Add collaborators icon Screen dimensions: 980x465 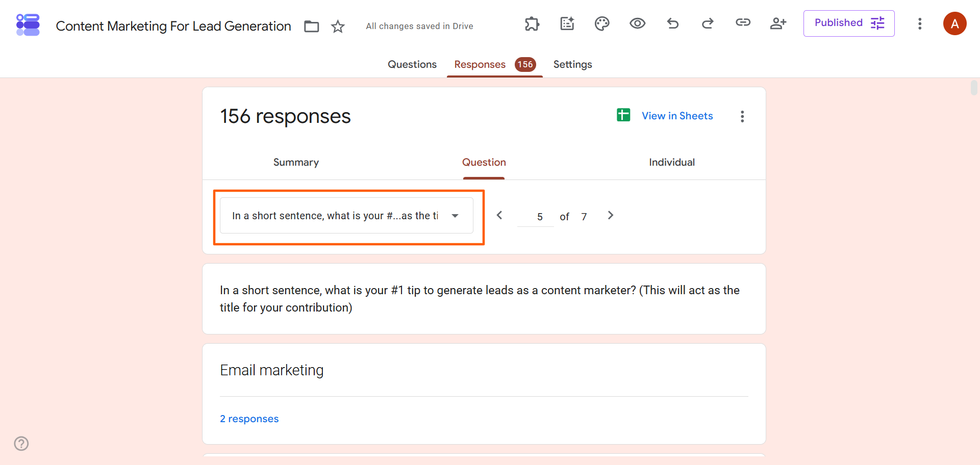(x=778, y=23)
